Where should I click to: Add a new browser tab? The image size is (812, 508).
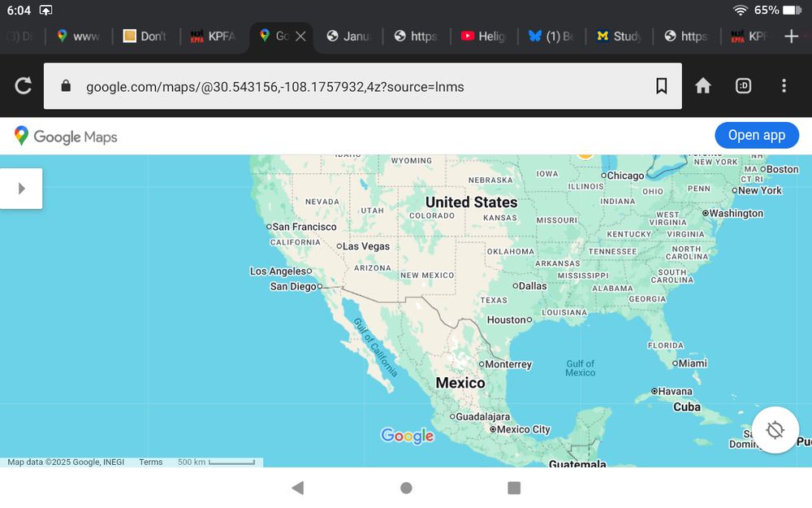click(x=791, y=36)
